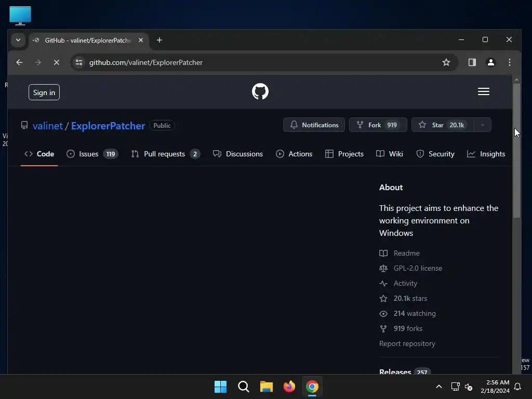Click the scrollbar up arrow

click(516, 79)
